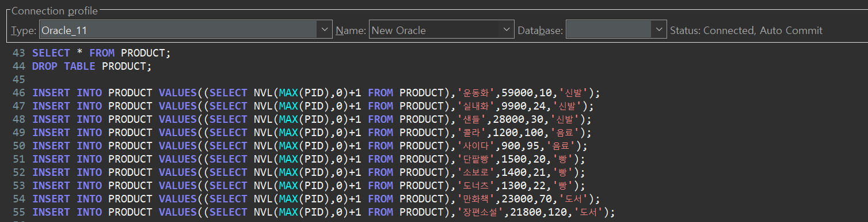Viewport: 868px width, 222px height.
Task: Click empty line number 45 in the gutter
Action: coord(18,80)
